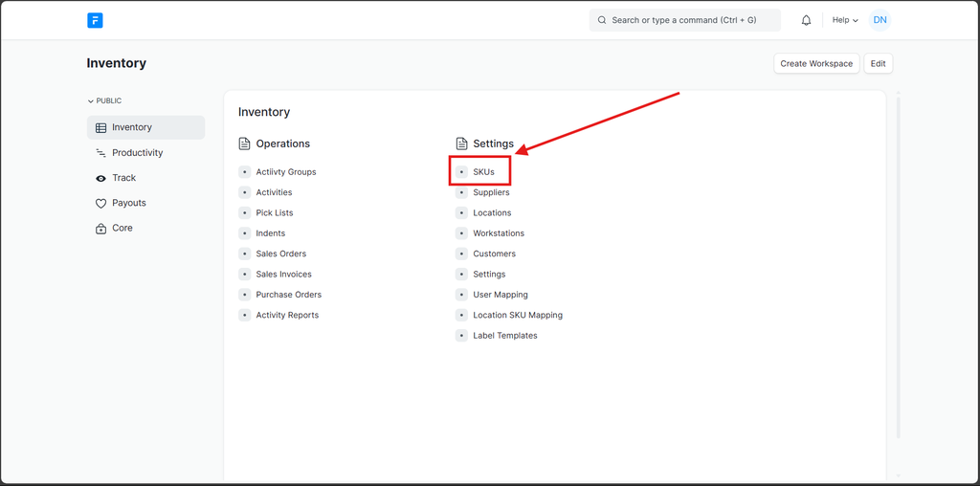This screenshot has width=980, height=486.
Task: Open the Purchase Orders link
Action: (289, 295)
